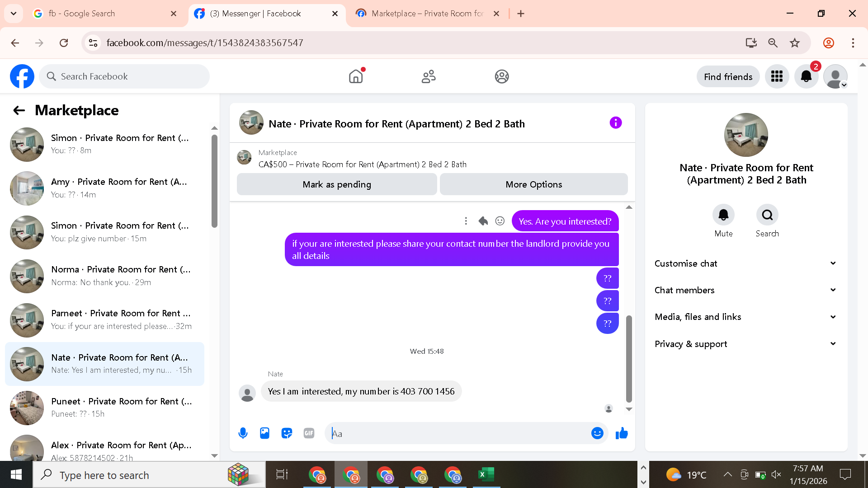
Task: Click the conversation list scrollbar
Action: [x=214, y=181]
